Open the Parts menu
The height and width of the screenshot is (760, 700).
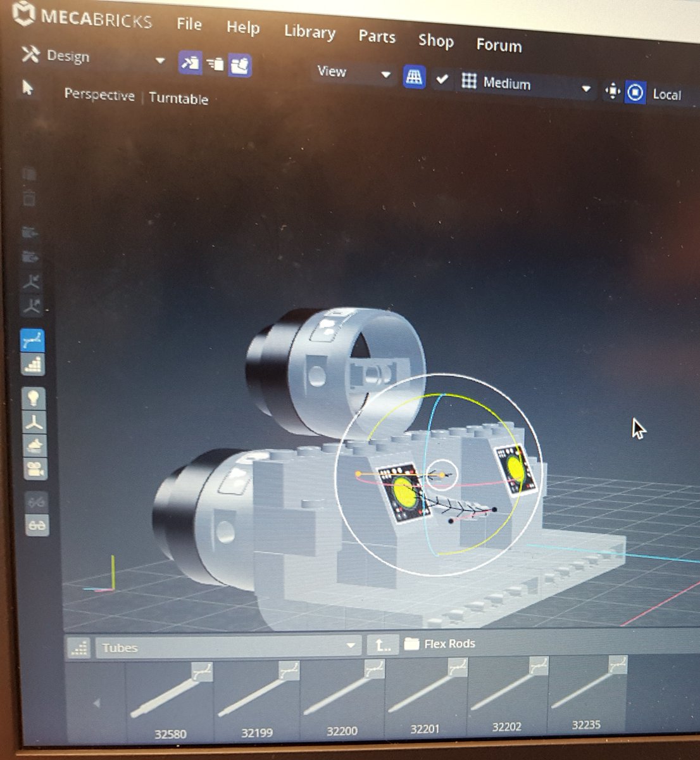[x=377, y=37]
